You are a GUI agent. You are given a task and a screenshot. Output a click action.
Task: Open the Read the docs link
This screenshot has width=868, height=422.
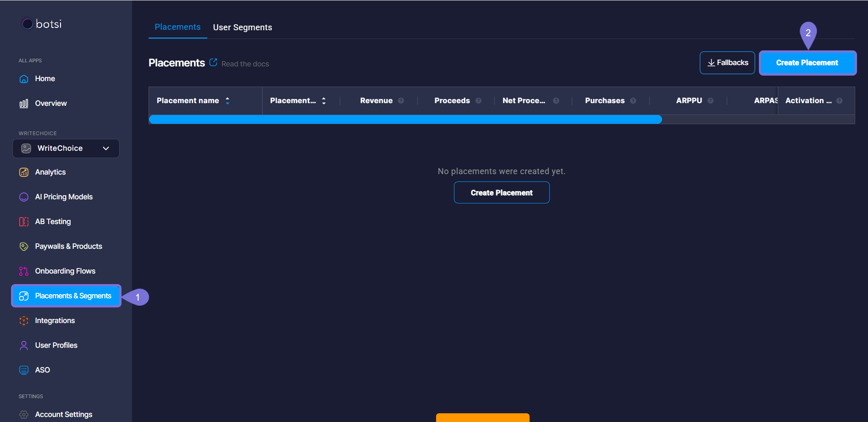245,64
